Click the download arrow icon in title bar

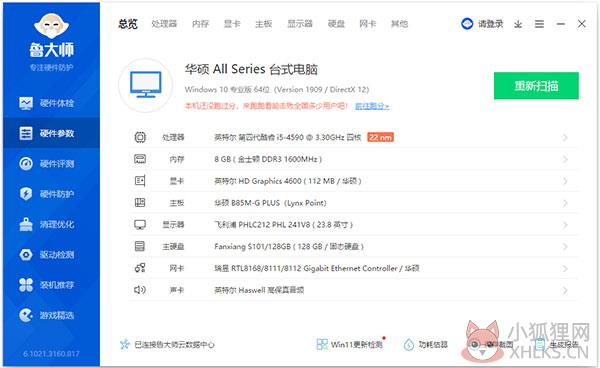518,24
